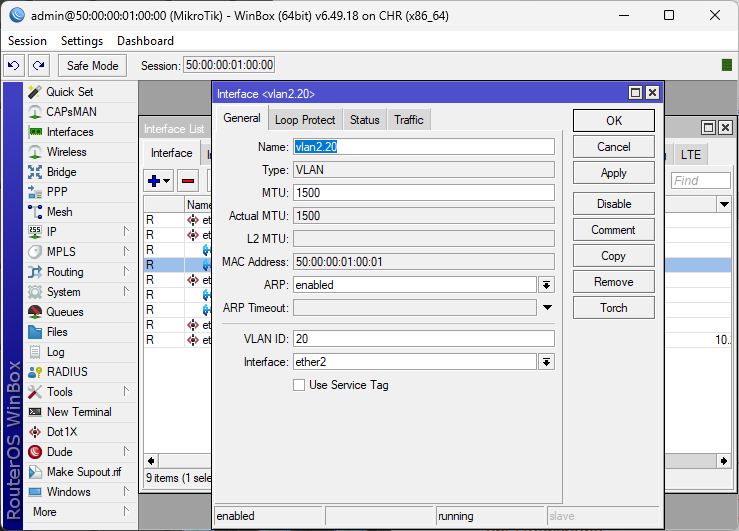Click the red minus remove button

[x=187, y=181]
